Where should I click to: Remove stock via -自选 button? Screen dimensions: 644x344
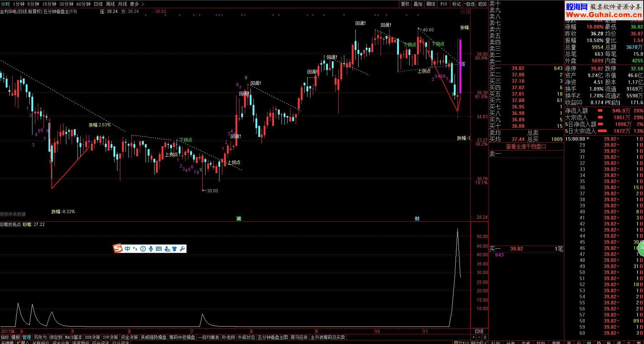470,4
